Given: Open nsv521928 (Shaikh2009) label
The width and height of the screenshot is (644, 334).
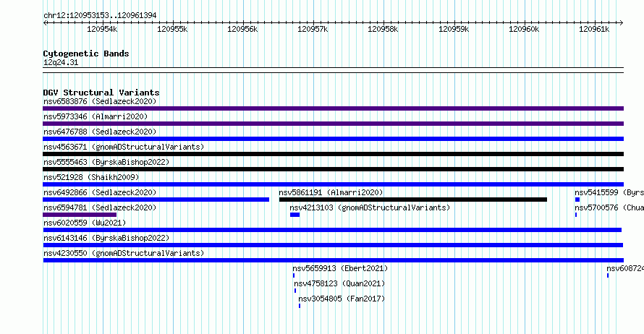Looking at the screenshot, I should point(91,177).
